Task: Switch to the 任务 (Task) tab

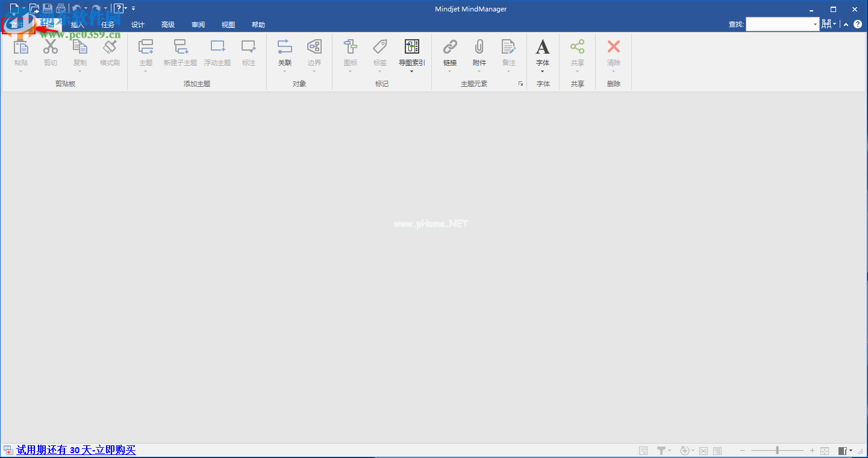Action: [x=108, y=25]
